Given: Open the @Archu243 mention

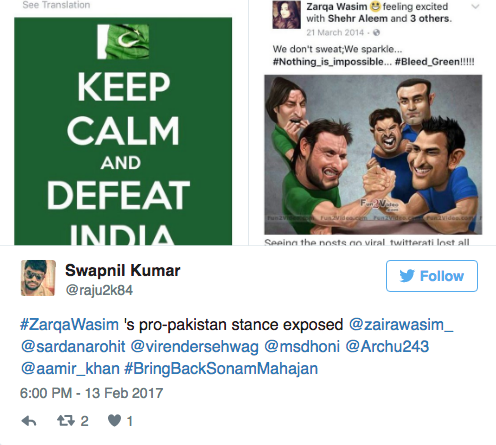Looking at the screenshot, I should click(387, 347).
